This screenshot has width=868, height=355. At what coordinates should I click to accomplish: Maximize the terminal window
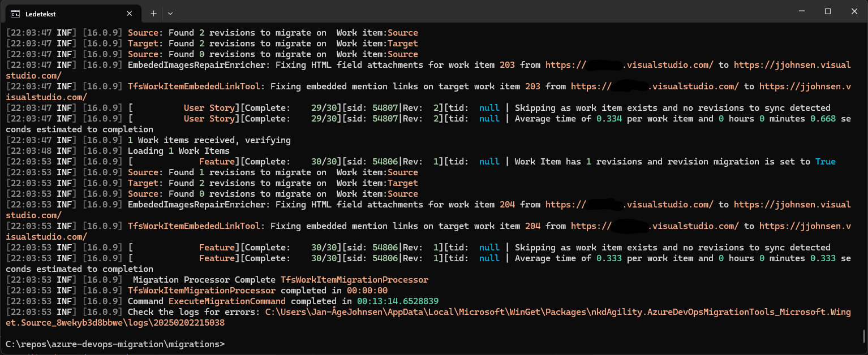point(828,11)
